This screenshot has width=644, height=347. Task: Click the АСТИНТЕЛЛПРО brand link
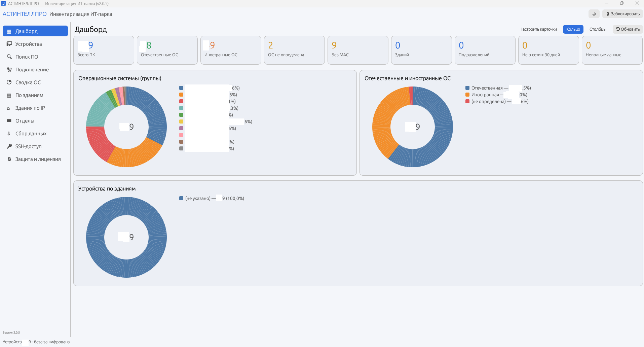[x=25, y=14]
